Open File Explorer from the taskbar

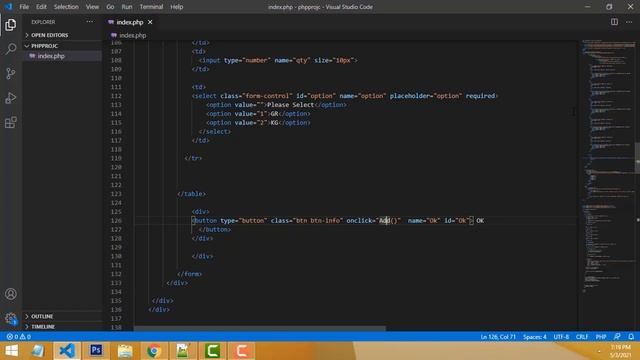coord(125,351)
